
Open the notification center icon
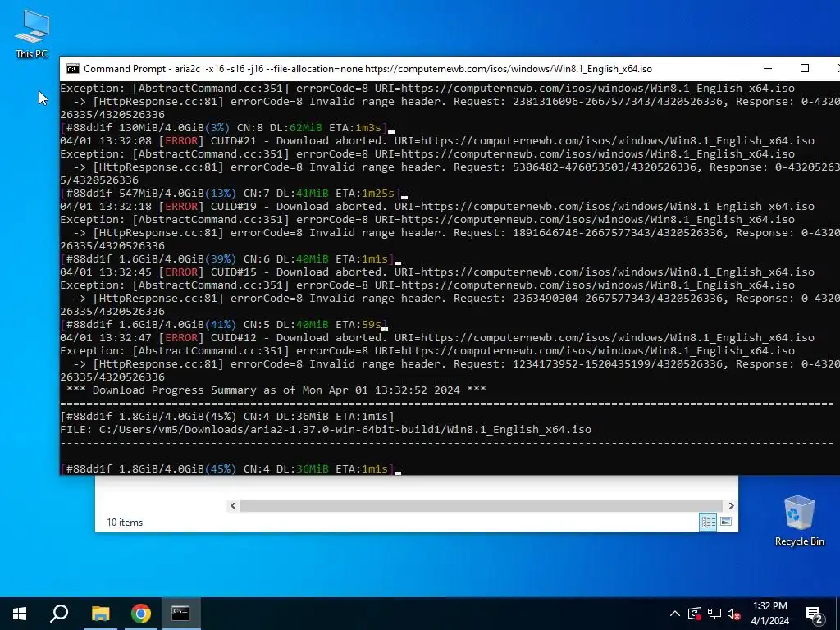click(815, 614)
